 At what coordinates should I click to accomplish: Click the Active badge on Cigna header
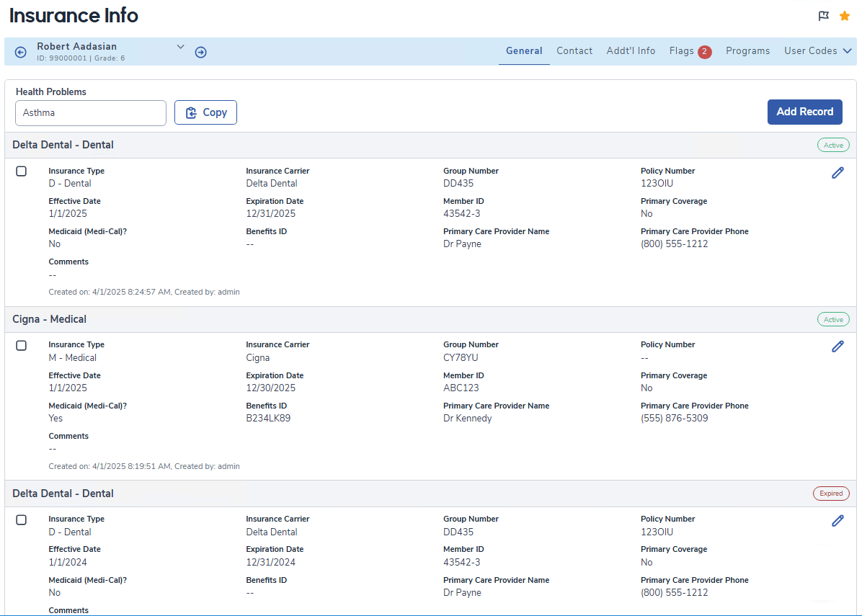833,319
